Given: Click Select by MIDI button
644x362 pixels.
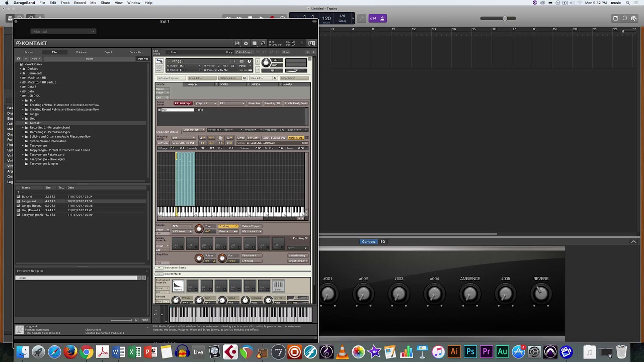Looking at the screenshot, I should coord(273,103).
